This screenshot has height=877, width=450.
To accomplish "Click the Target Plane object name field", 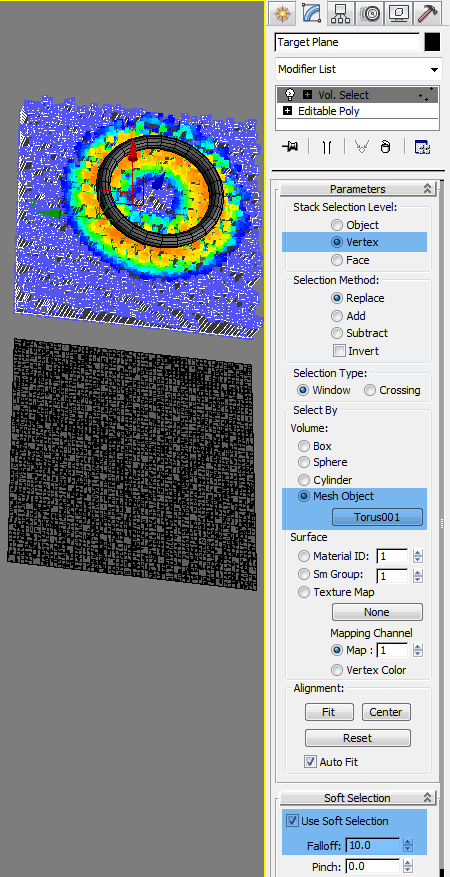I will point(347,42).
